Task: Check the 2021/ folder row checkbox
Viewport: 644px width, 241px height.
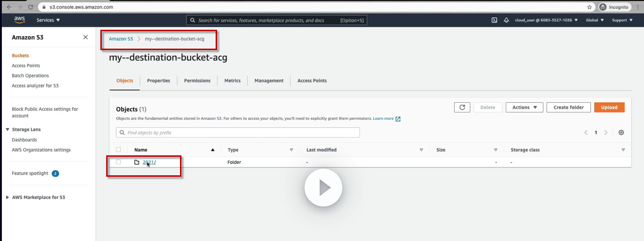Action: tap(118, 162)
